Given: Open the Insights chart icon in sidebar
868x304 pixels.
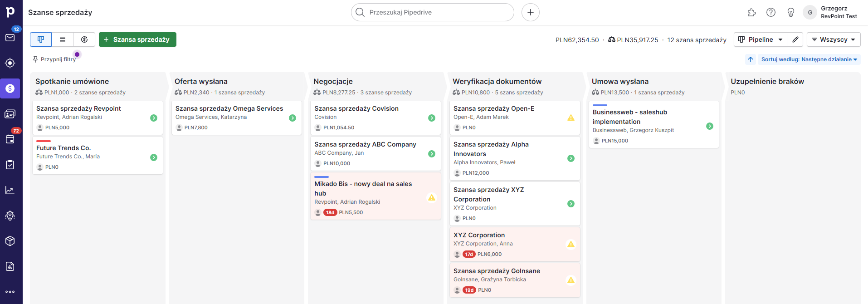Looking at the screenshot, I should pyautogui.click(x=10, y=190).
